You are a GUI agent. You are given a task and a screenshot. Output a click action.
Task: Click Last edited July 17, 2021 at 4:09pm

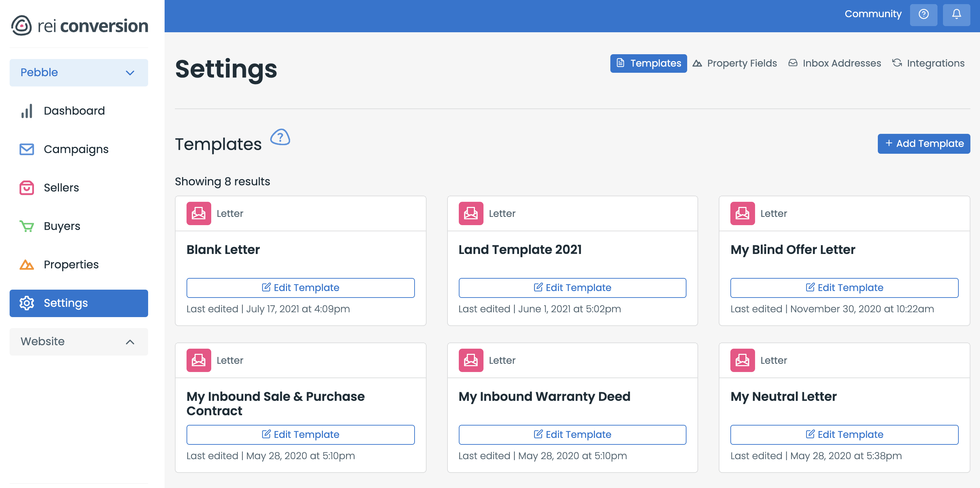[268, 309]
